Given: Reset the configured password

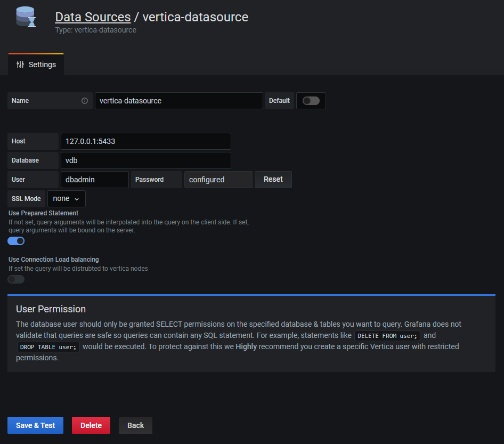Looking at the screenshot, I should pos(273,180).
